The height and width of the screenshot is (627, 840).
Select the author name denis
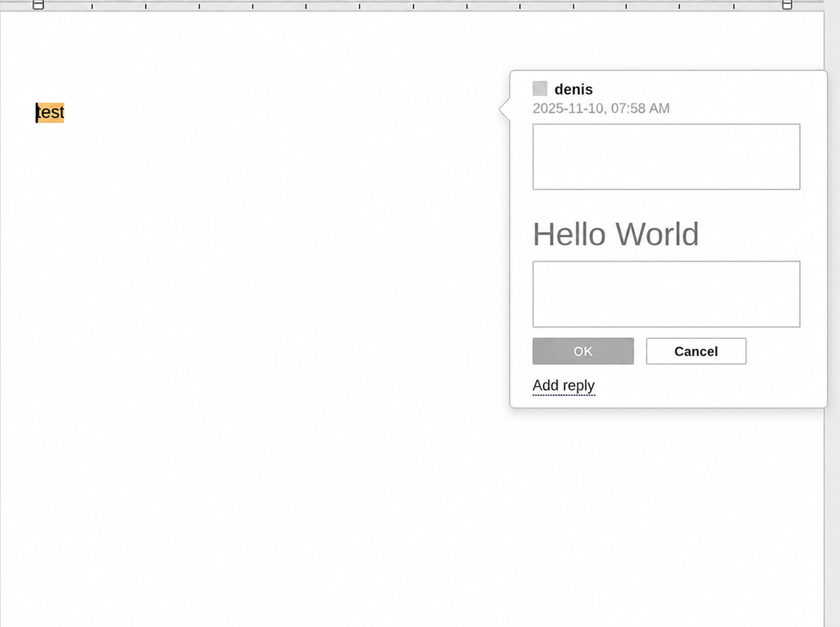(x=573, y=89)
